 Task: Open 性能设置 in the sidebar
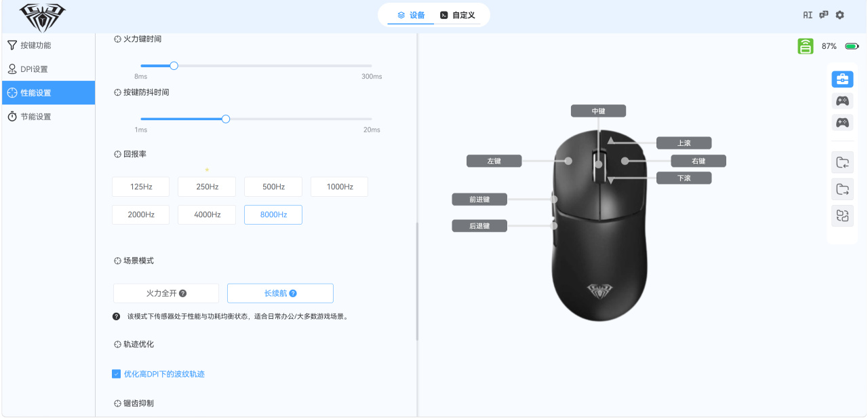click(47, 92)
